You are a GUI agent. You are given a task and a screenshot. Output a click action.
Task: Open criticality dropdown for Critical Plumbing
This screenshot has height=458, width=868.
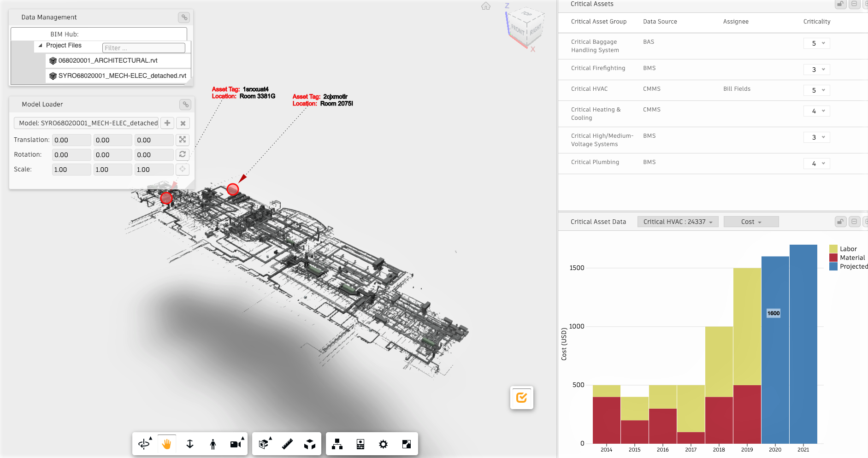(x=817, y=164)
